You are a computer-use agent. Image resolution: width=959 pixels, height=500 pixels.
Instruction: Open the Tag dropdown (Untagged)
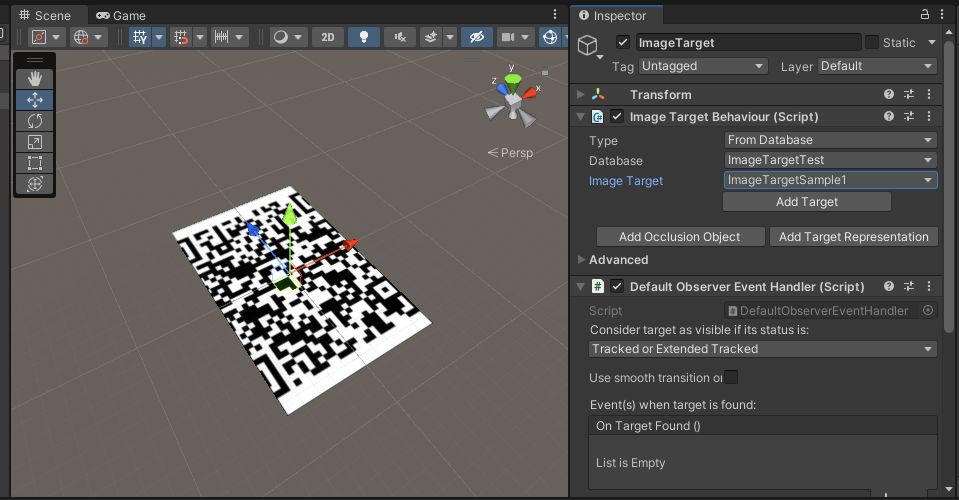(x=703, y=66)
